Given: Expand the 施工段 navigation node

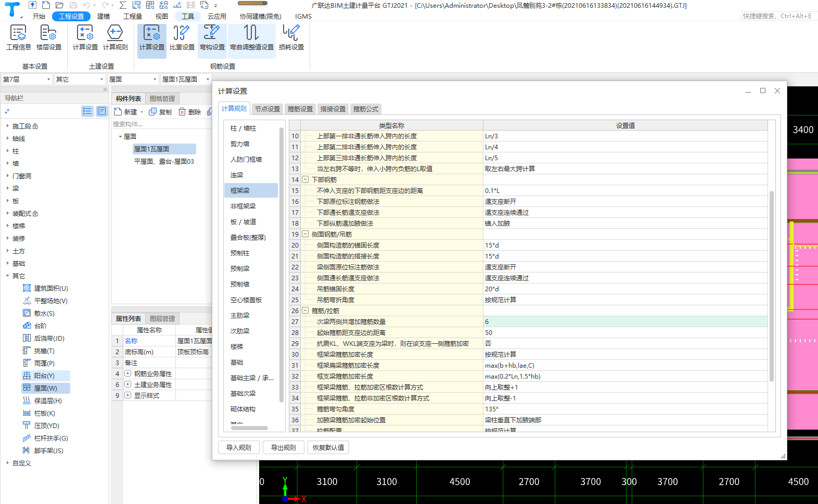Looking at the screenshot, I should [x=7, y=126].
